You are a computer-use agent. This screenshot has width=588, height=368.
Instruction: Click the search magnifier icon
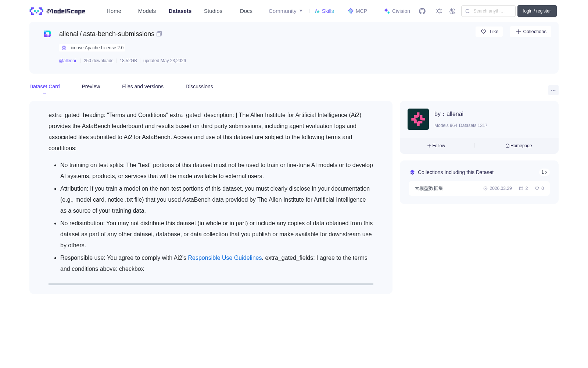(468, 11)
